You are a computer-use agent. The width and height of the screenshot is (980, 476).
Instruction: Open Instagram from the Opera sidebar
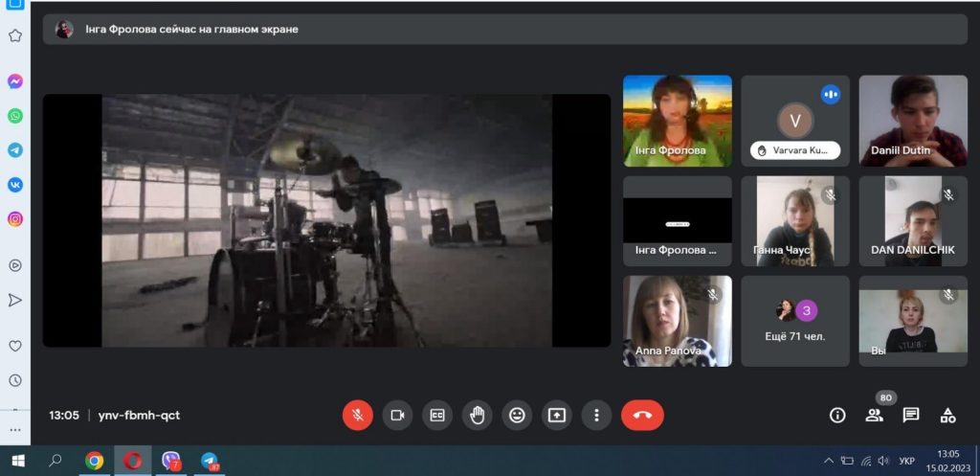click(x=15, y=219)
